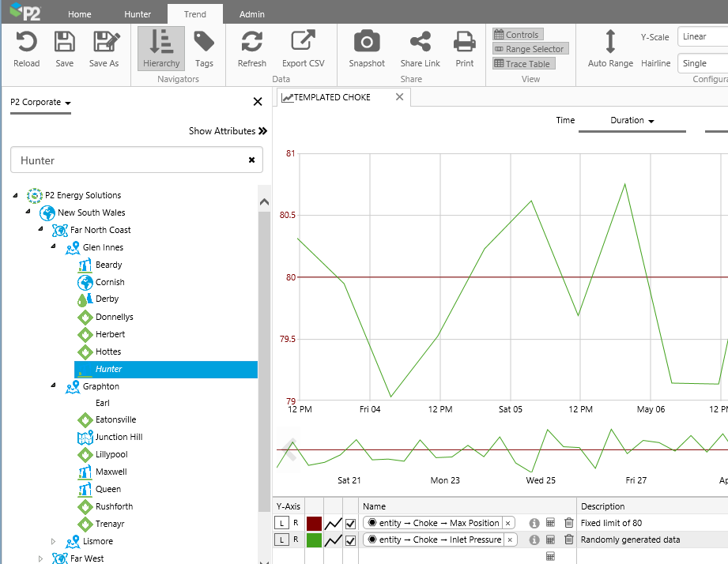Screen dimensions: 728x564
Task: Click the Share Link icon
Action: 420,43
